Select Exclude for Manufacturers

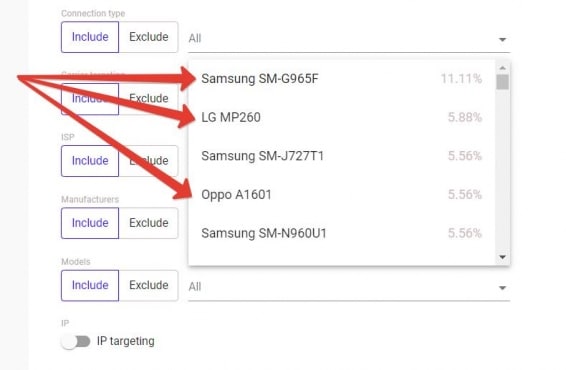[148, 223]
